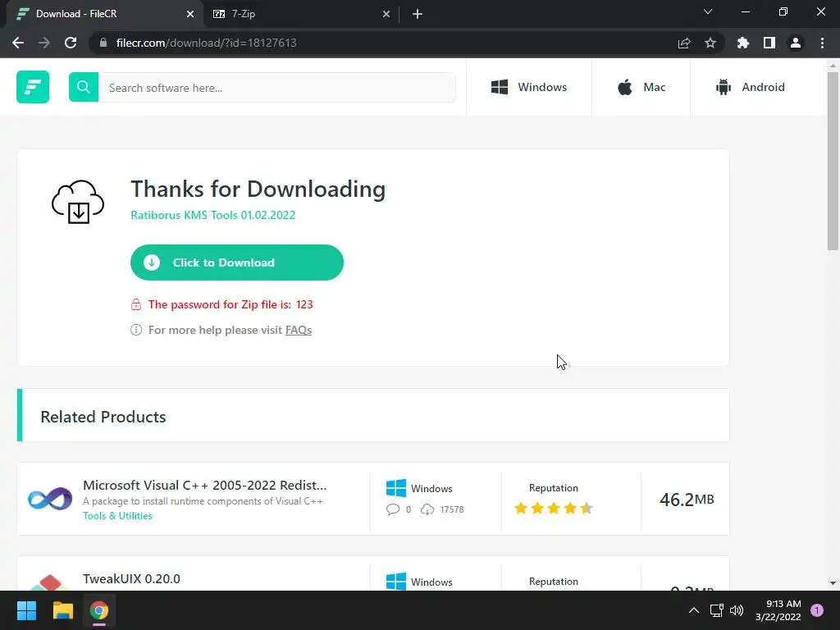Open tab search dropdown chevron
This screenshot has width=840, height=630.
pyautogui.click(x=708, y=11)
